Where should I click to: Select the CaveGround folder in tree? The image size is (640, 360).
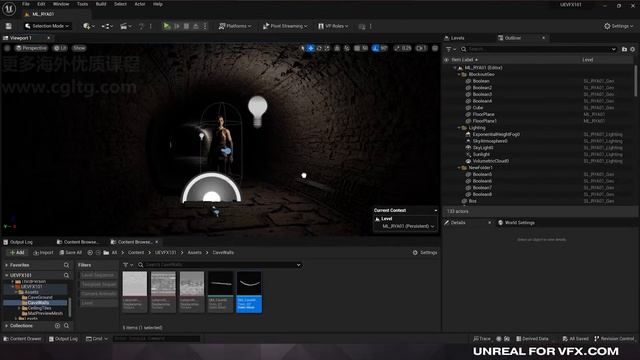coord(37,298)
